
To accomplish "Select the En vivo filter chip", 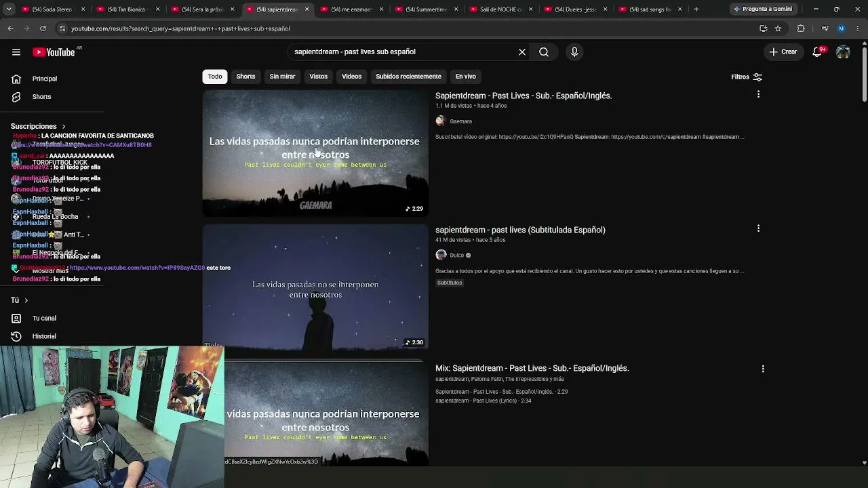I will [x=465, y=77].
